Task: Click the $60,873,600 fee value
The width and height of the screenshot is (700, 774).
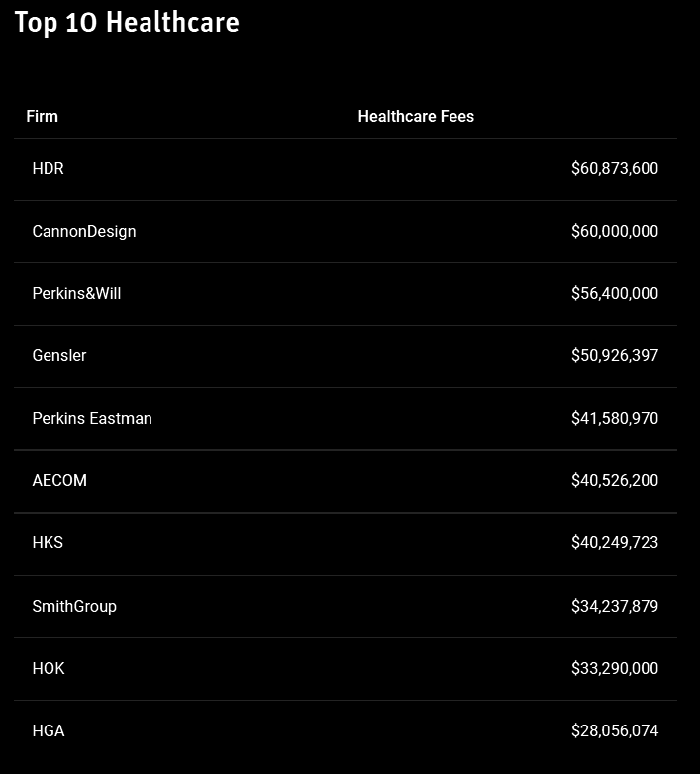Action: pos(614,168)
